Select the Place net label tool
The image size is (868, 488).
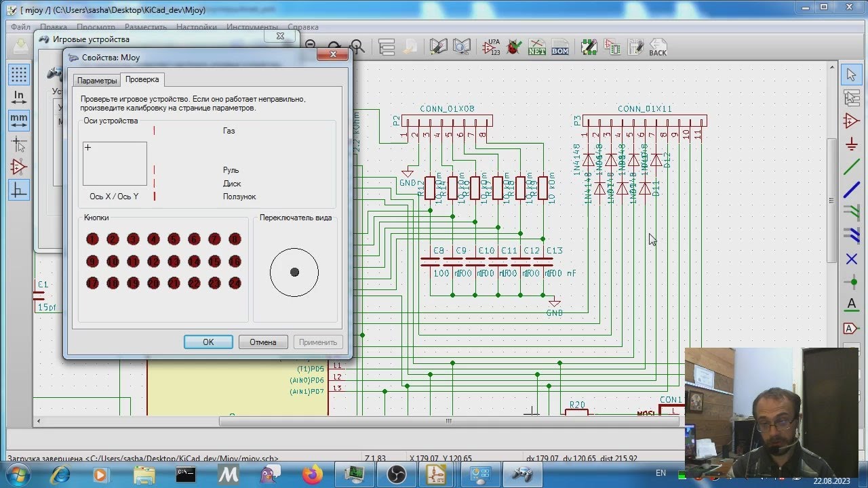852,305
